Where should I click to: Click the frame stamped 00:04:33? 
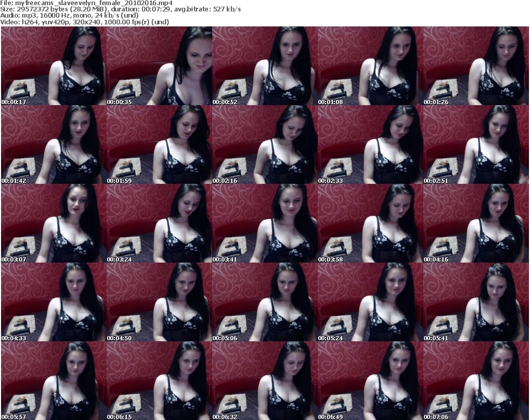click(54, 302)
